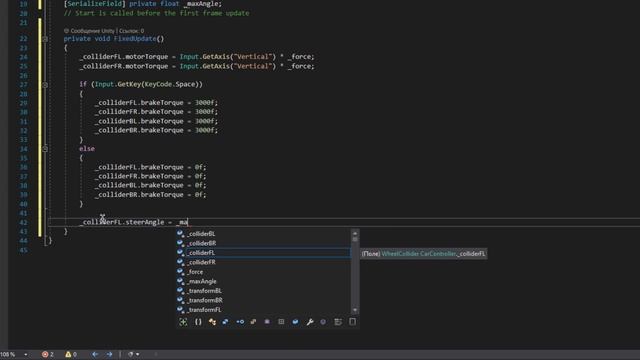Toggle the purple cube methods filter icon
640x360 pixels.
click(323, 322)
